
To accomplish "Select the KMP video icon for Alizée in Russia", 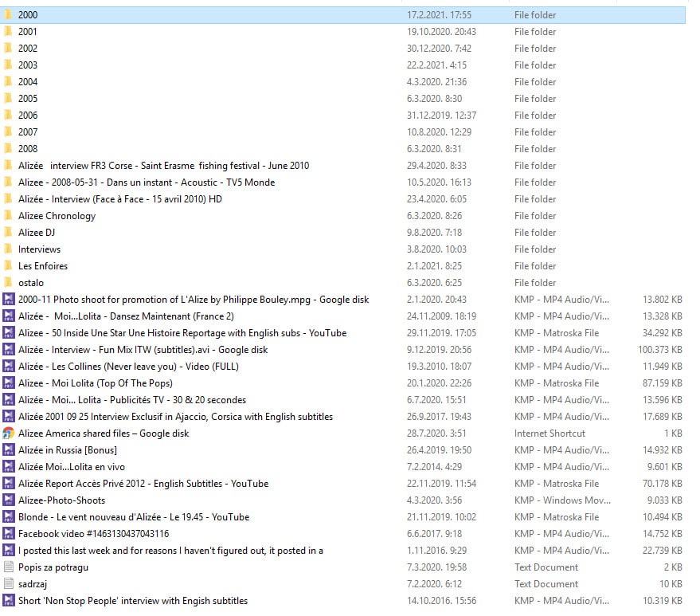I will pyautogui.click(x=9, y=450).
